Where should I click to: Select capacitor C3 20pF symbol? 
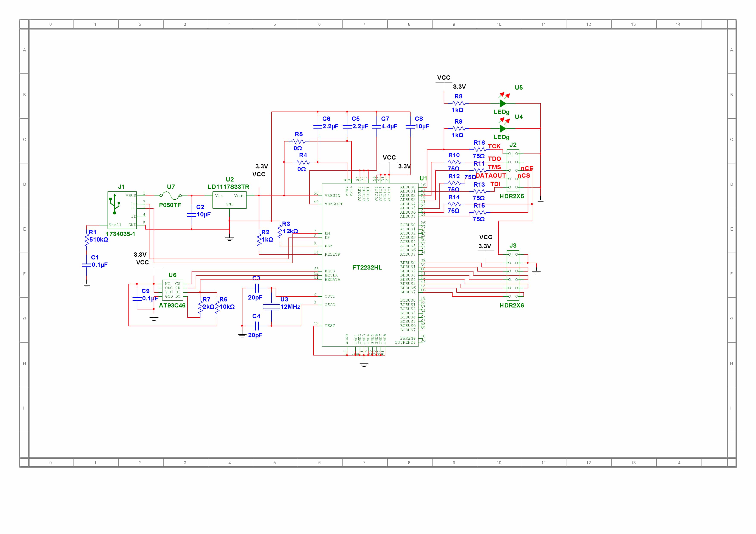257,289
